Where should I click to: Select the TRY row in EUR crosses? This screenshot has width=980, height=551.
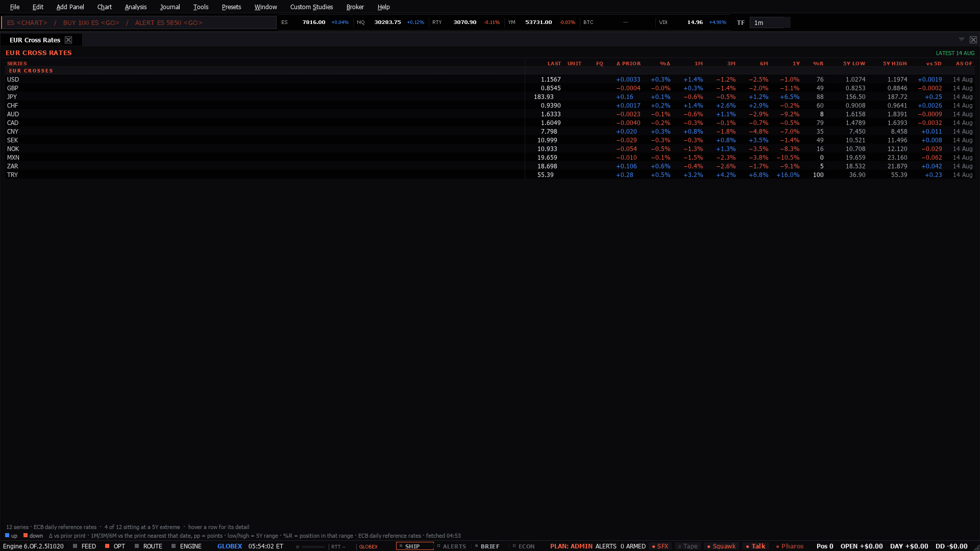pyautogui.click(x=490, y=175)
